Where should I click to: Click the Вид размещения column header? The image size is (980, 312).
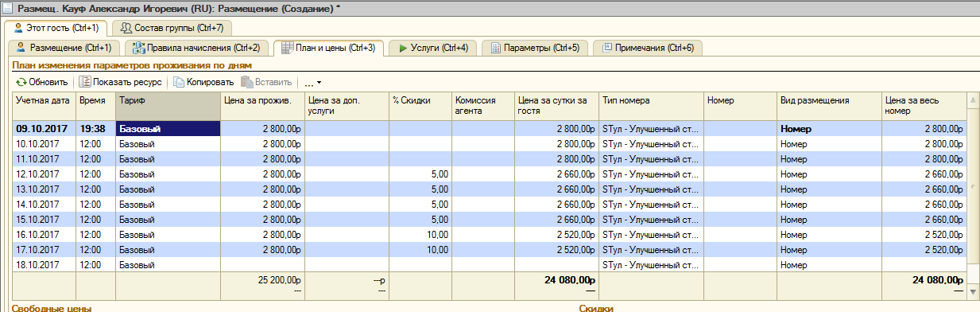pyautogui.click(x=829, y=107)
